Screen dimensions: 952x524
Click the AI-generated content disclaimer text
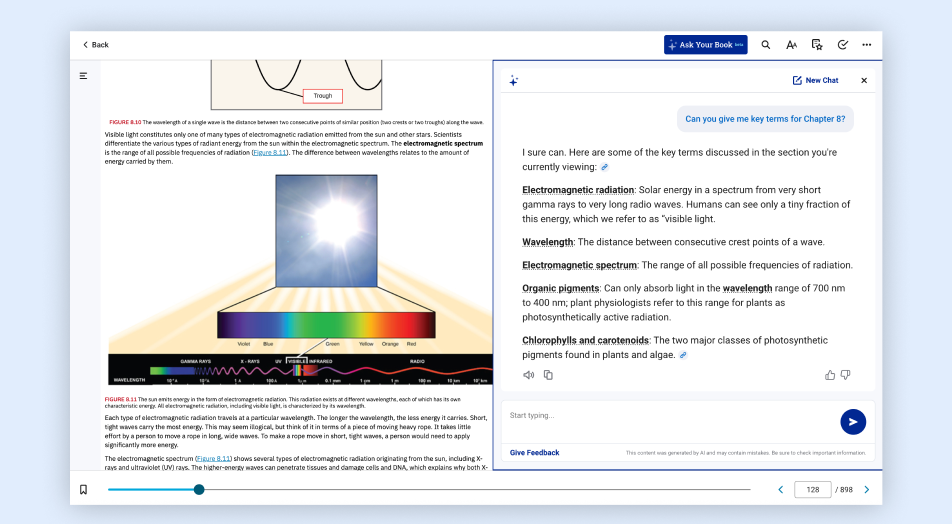point(746,453)
